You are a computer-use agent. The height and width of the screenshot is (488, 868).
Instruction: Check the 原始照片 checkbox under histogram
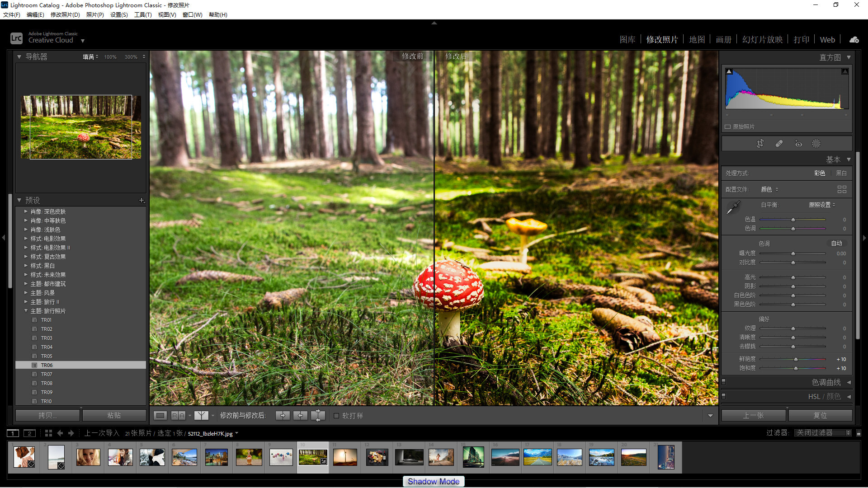pyautogui.click(x=728, y=127)
